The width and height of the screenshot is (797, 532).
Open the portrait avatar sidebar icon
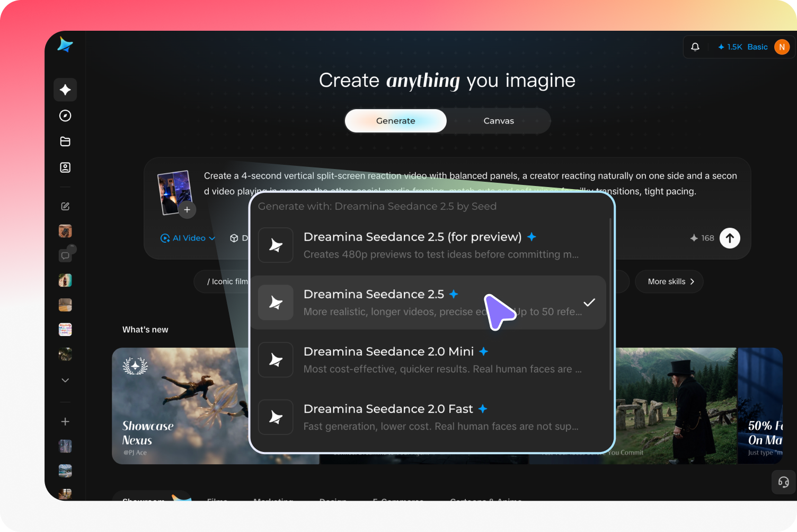pyautogui.click(x=65, y=167)
